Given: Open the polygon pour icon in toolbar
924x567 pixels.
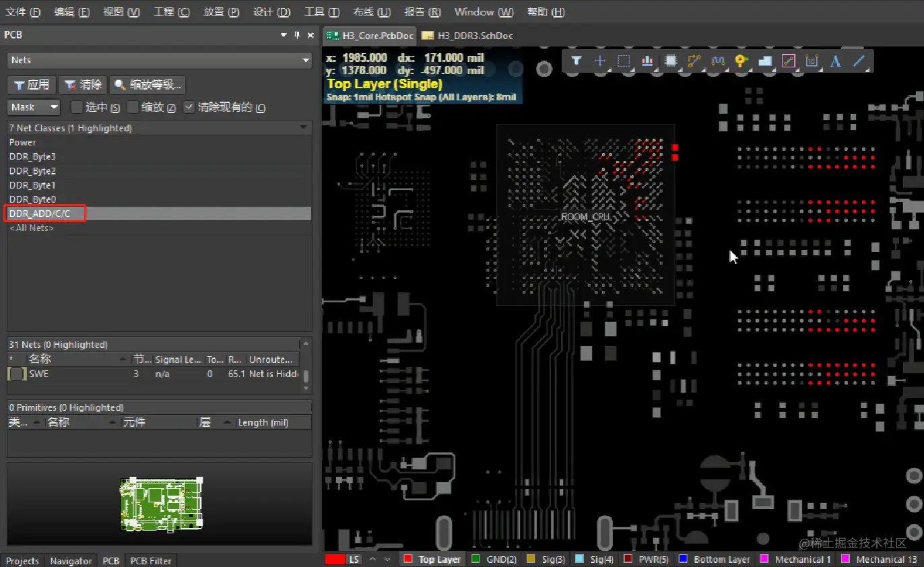Looking at the screenshot, I should coord(765,61).
